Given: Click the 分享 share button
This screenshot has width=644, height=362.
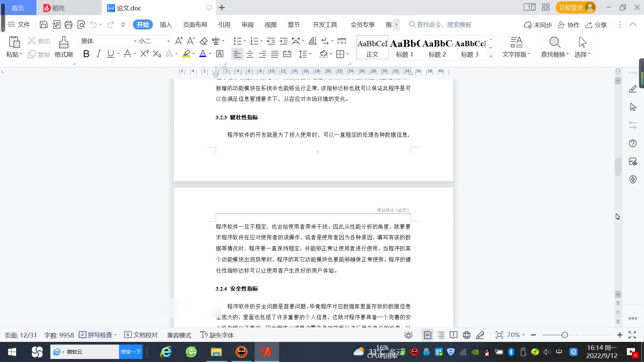Looking at the screenshot, I should (596, 25).
